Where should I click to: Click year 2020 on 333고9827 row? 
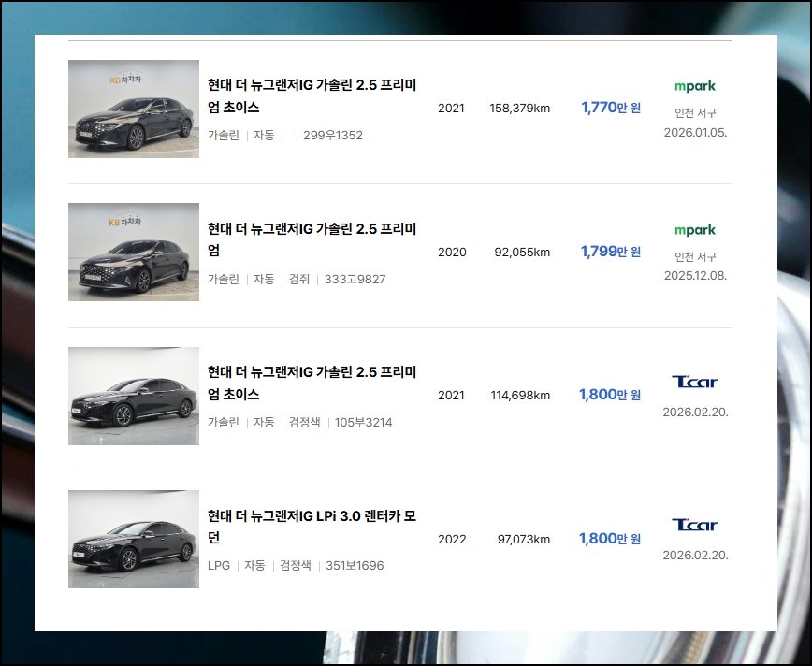pyautogui.click(x=452, y=253)
